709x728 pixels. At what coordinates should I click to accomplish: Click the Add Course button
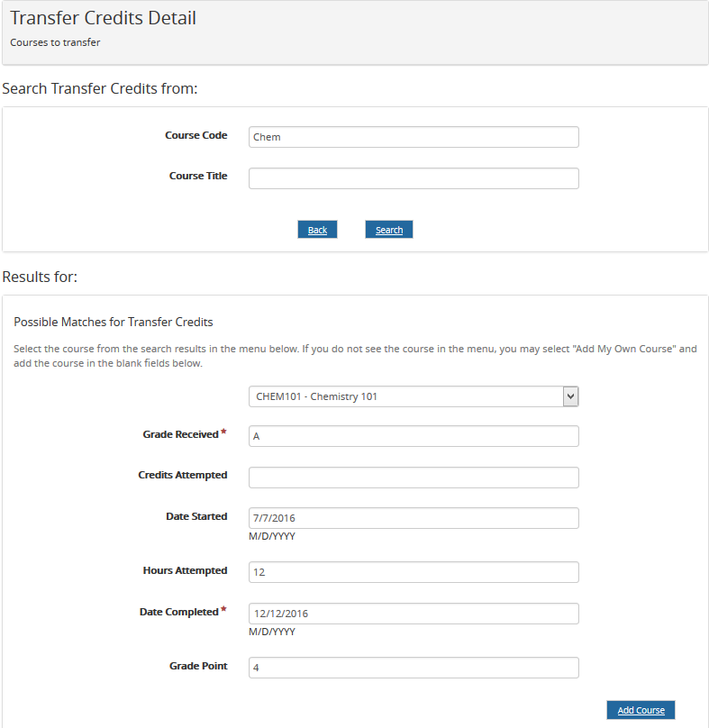tap(640, 710)
